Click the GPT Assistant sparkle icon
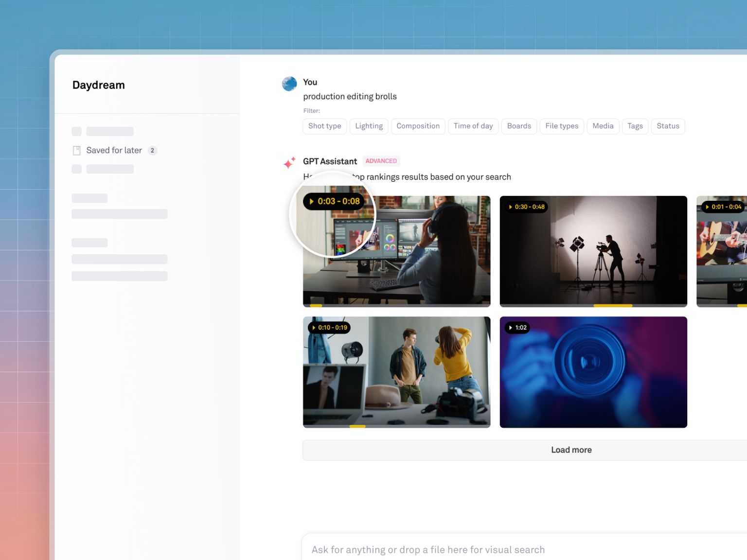747x560 pixels. [x=289, y=163]
